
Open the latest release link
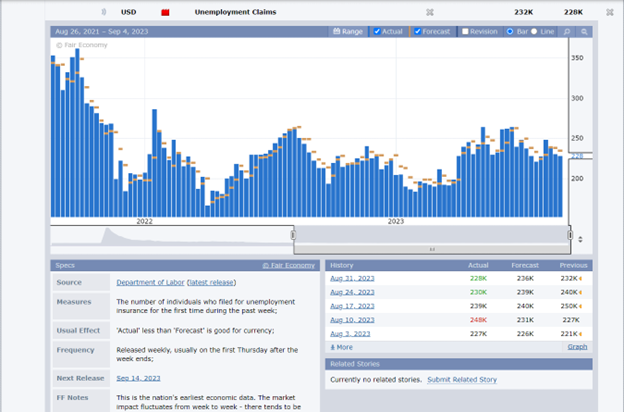211,282
